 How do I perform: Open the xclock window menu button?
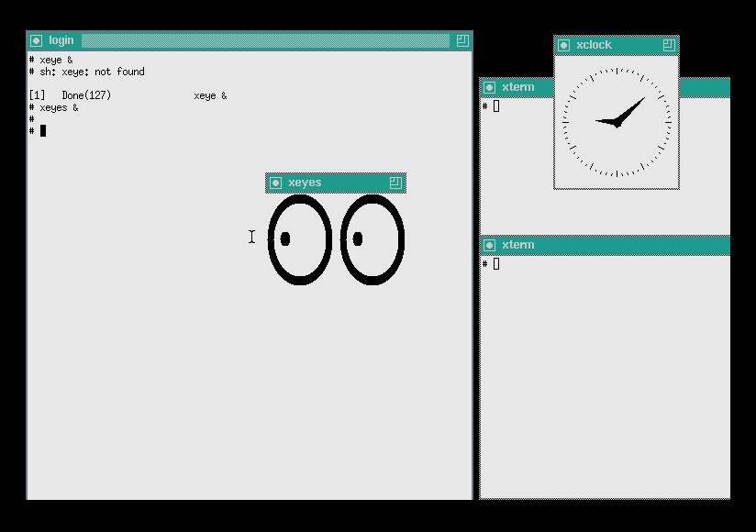tap(563, 45)
